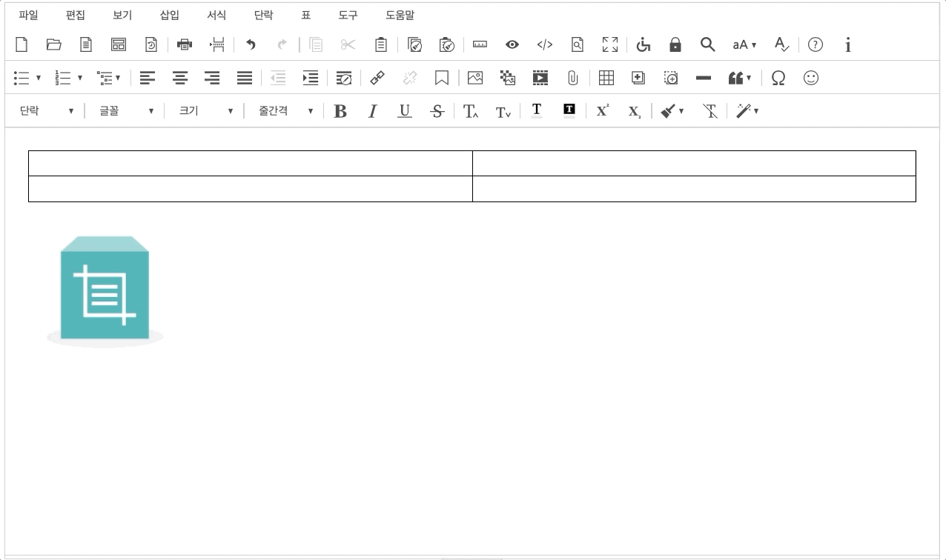This screenshot has width=946, height=560.
Task: Toggle italic formatting
Action: [372, 111]
